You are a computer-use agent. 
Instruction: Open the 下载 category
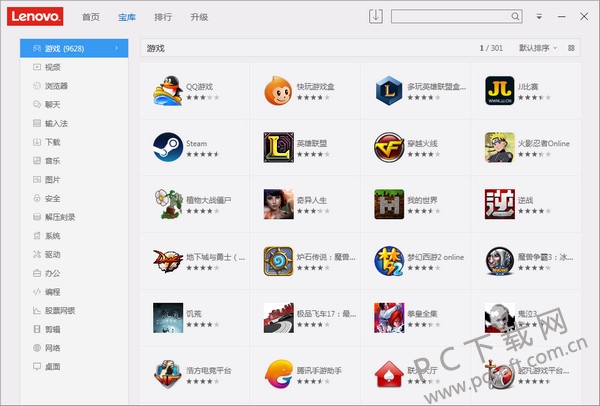coord(74,142)
